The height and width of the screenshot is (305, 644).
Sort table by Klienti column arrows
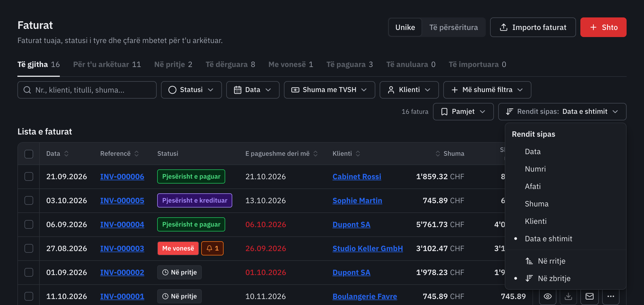[x=358, y=154]
